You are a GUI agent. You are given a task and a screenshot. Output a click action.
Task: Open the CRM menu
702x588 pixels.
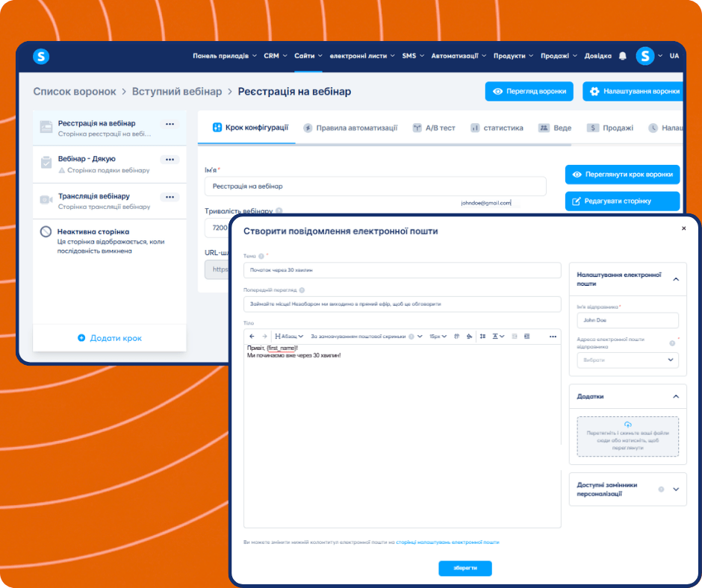click(275, 56)
